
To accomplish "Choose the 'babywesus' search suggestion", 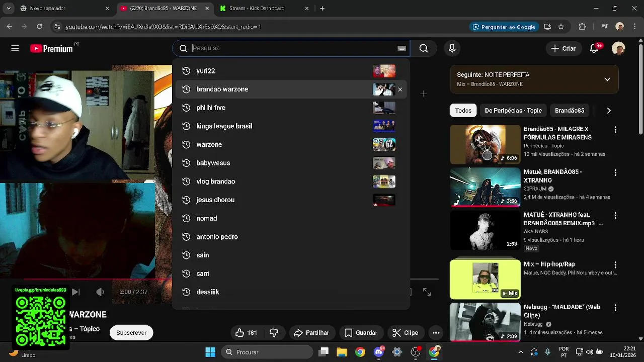I will 291,163.
